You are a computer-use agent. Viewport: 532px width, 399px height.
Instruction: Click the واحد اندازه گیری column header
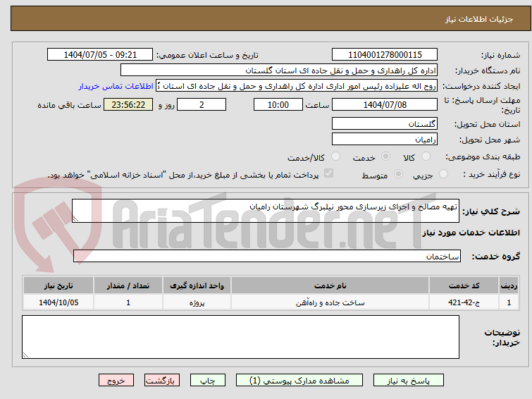pos(197,286)
